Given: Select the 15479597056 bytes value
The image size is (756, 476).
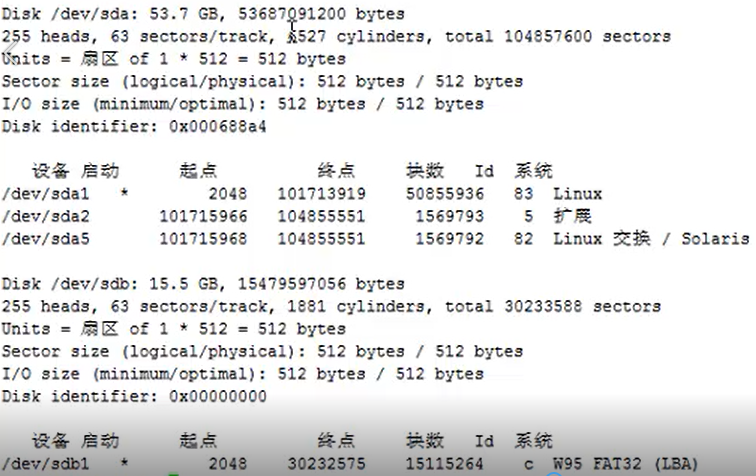Looking at the screenshot, I should [x=321, y=284].
